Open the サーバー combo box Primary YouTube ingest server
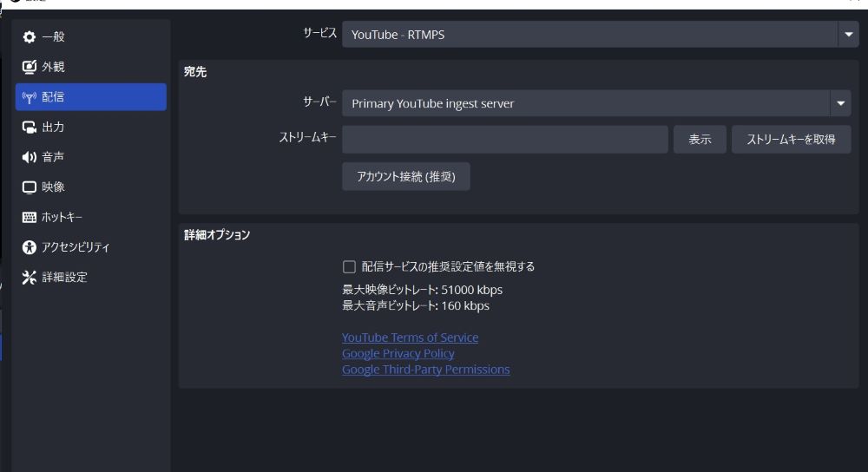Viewport: 868px width, 472px height. (596, 103)
